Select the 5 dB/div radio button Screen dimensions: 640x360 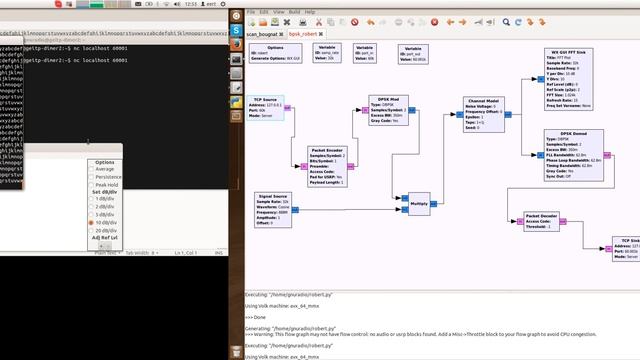click(x=91, y=215)
